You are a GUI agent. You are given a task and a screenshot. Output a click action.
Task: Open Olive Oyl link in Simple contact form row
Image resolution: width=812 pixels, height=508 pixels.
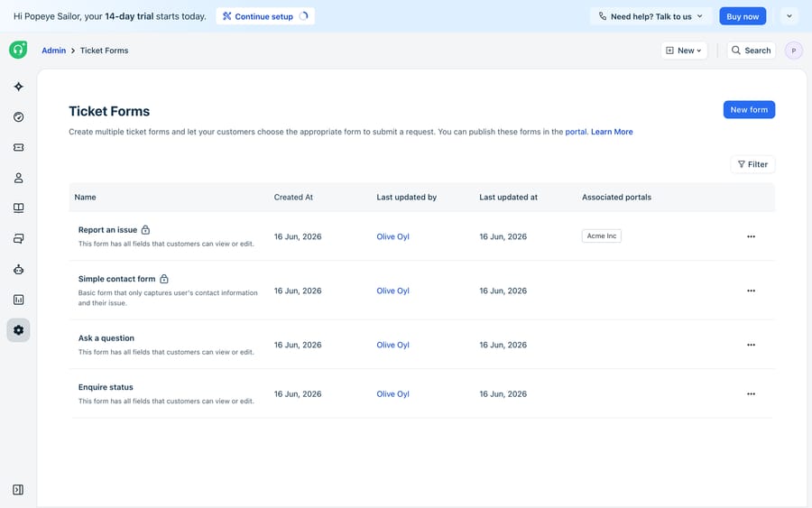392,291
